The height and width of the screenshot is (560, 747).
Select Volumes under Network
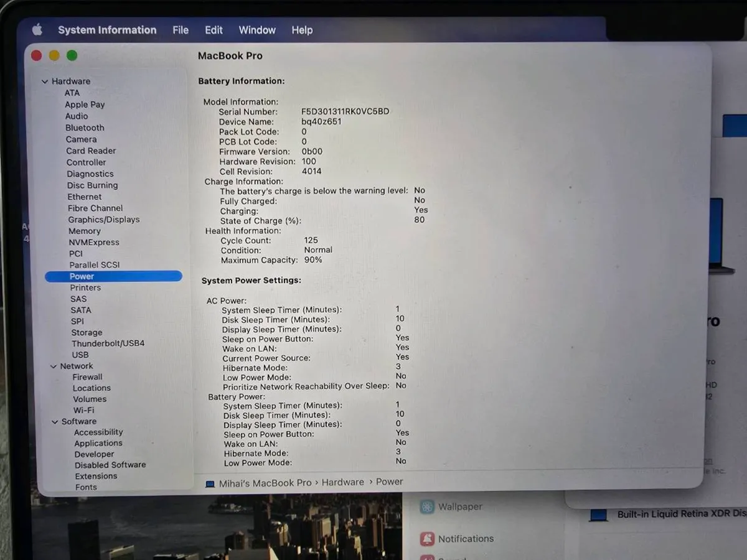click(x=90, y=399)
